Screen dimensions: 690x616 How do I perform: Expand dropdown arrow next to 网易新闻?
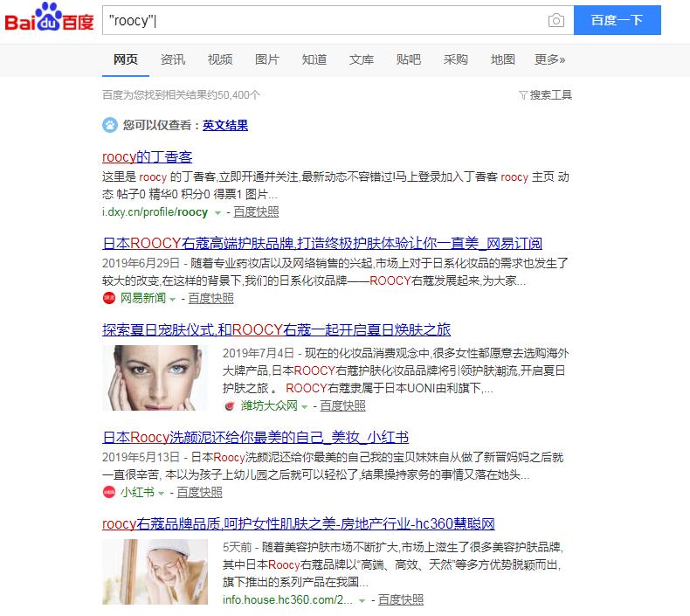click(x=173, y=300)
